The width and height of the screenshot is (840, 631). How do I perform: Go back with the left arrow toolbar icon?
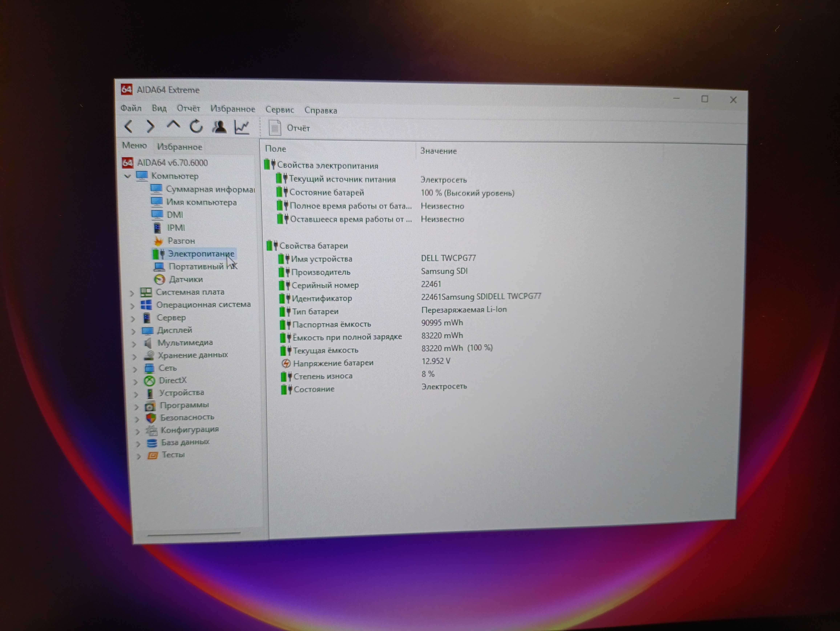[129, 126]
